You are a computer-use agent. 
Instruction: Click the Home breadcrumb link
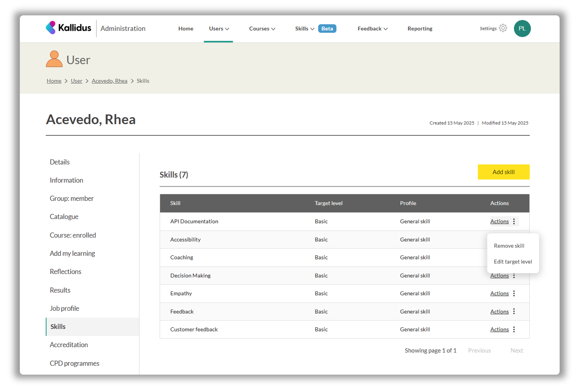coord(54,81)
